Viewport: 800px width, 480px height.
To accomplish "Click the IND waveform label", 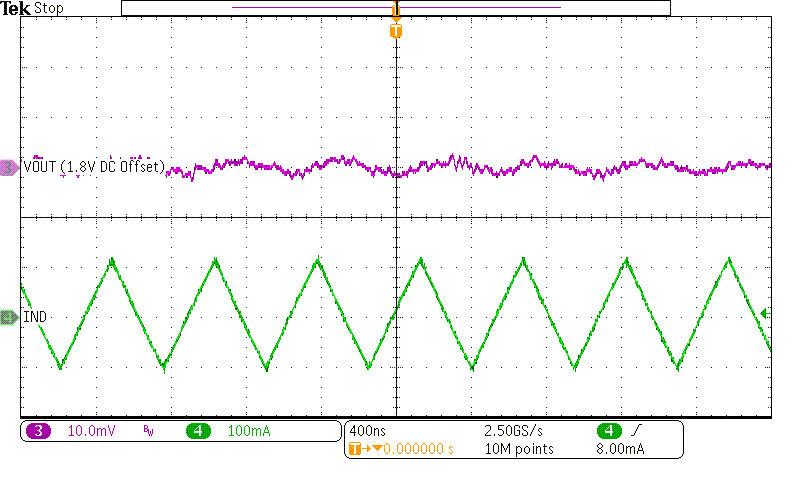I will pos(35,317).
